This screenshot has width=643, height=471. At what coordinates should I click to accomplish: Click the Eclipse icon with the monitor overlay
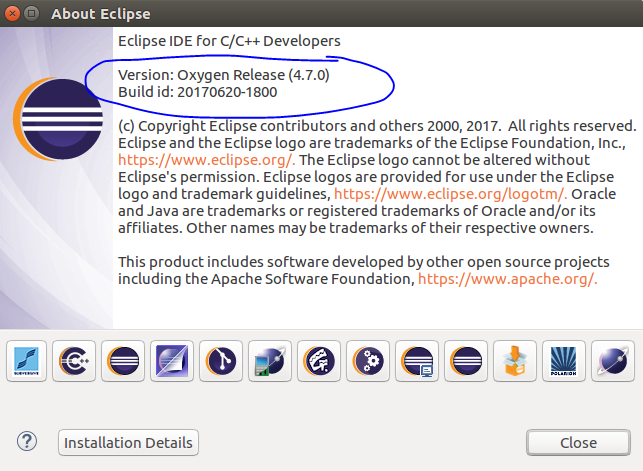point(417,361)
